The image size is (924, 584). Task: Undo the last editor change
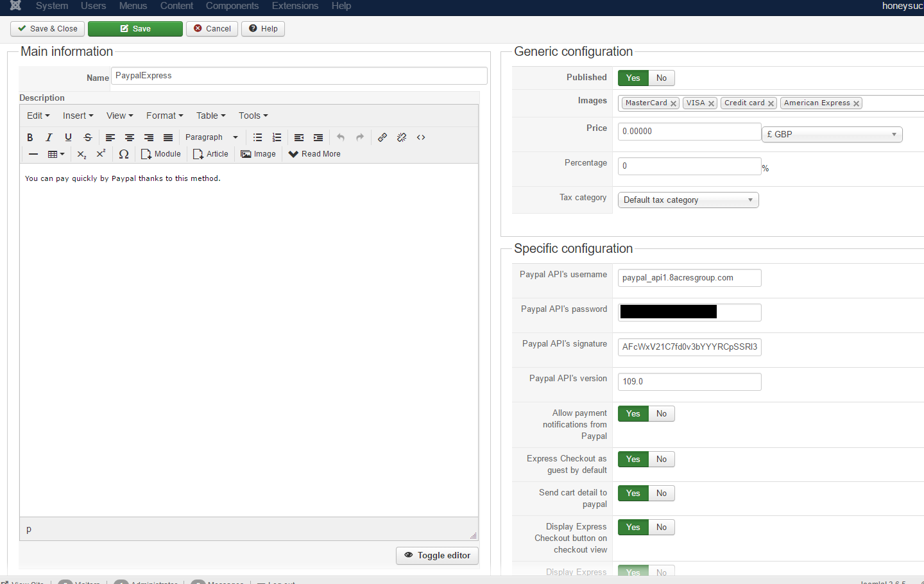click(341, 137)
